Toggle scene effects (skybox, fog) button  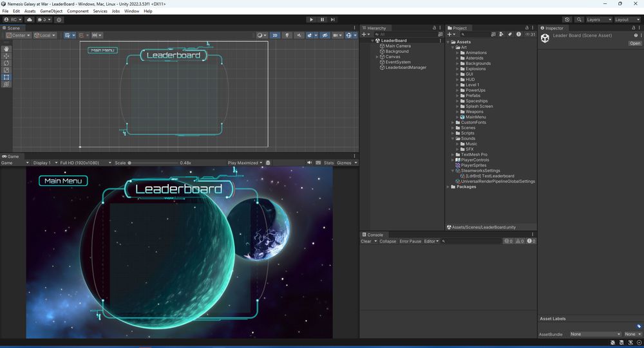click(310, 35)
